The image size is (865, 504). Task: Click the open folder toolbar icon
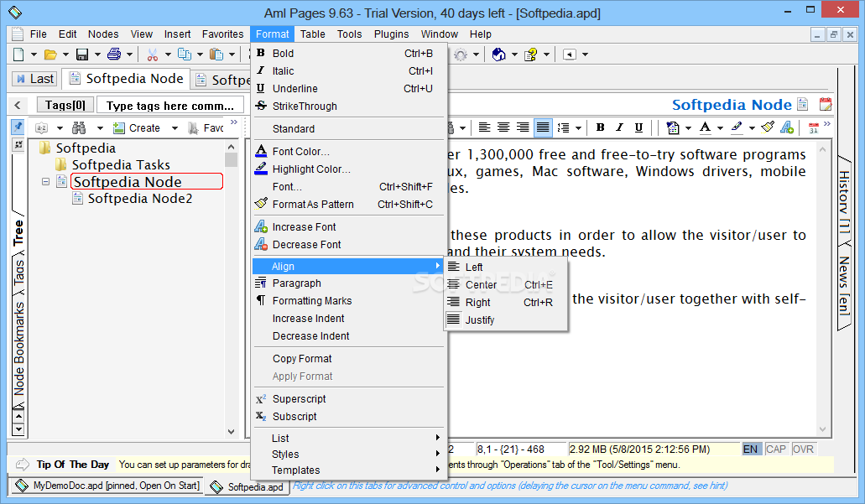tap(50, 54)
